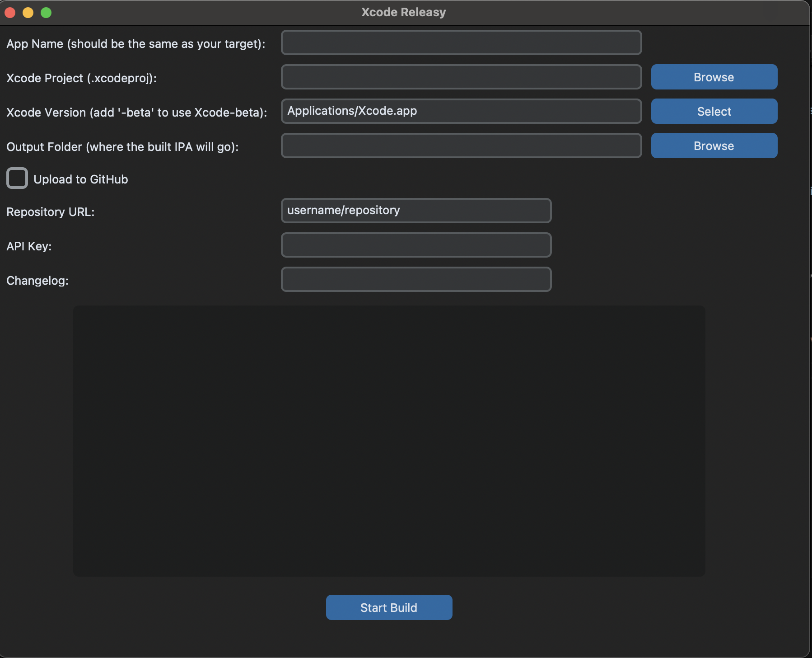Viewport: 812px width, 658px height.
Task: Click the 'Repository URL:' label
Action: pyautogui.click(x=51, y=212)
